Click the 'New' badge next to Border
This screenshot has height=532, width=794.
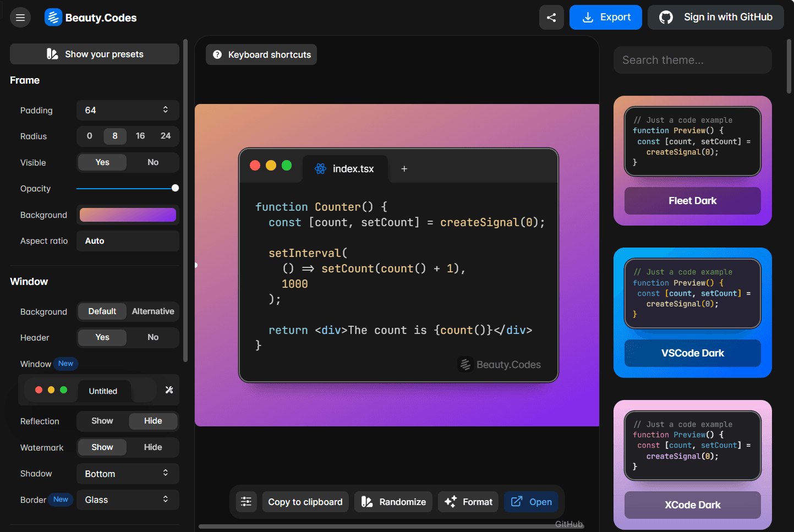click(x=61, y=500)
